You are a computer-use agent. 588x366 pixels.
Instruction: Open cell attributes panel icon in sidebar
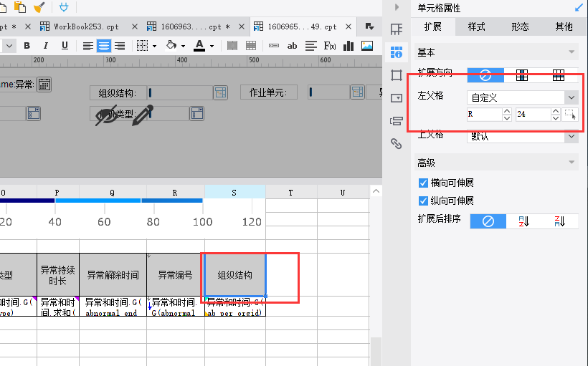pyautogui.click(x=397, y=52)
